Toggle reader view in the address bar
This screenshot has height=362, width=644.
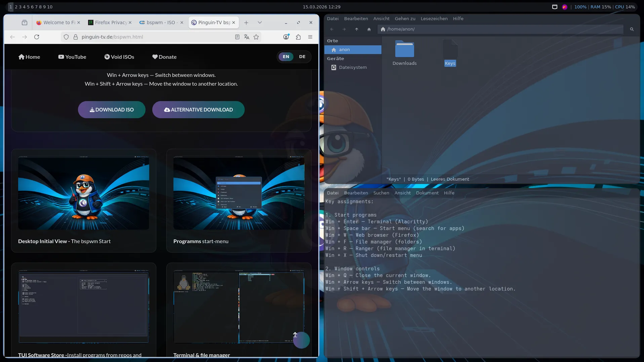pos(237,37)
